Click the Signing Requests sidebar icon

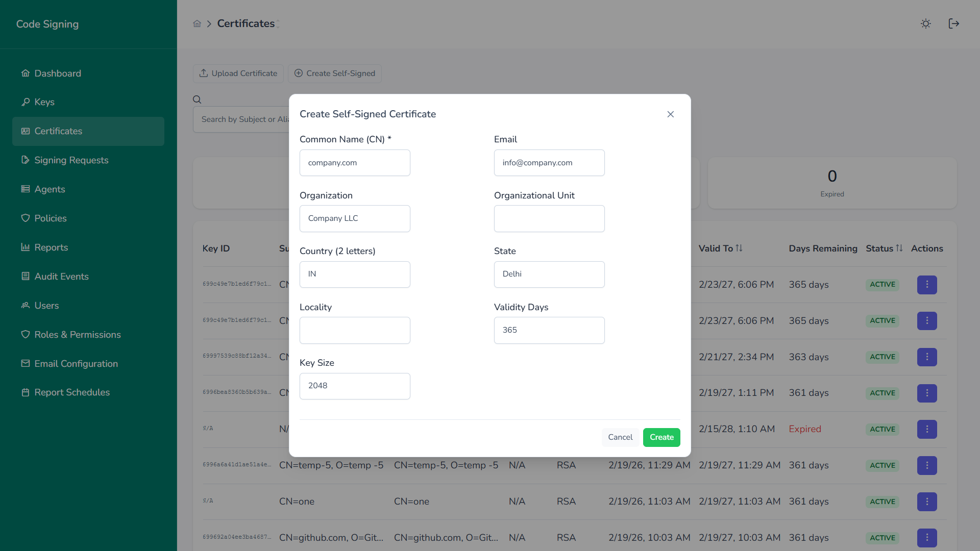tap(26, 160)
